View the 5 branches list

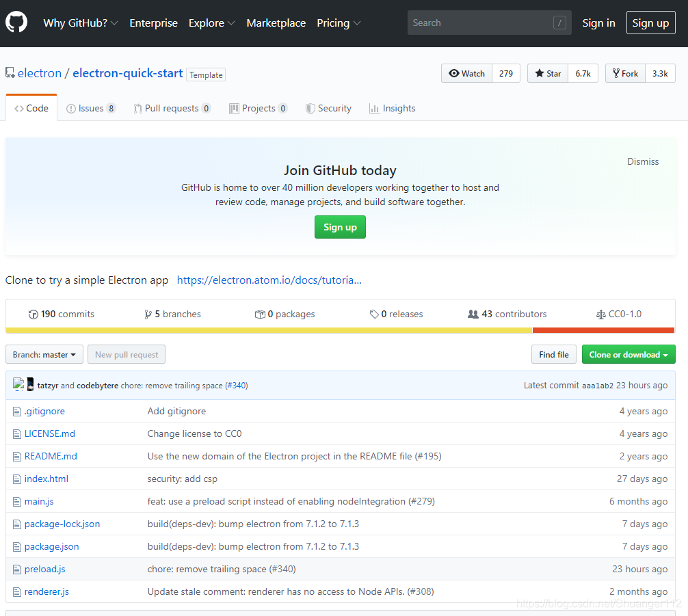coord(172,314)
